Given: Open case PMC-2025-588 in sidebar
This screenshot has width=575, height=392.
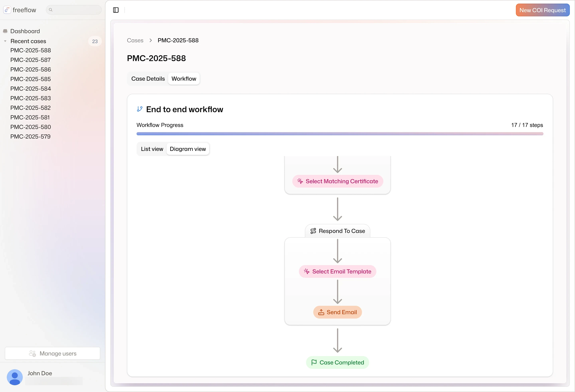Looking at the screenshot, I should click(x=31, y=50).
